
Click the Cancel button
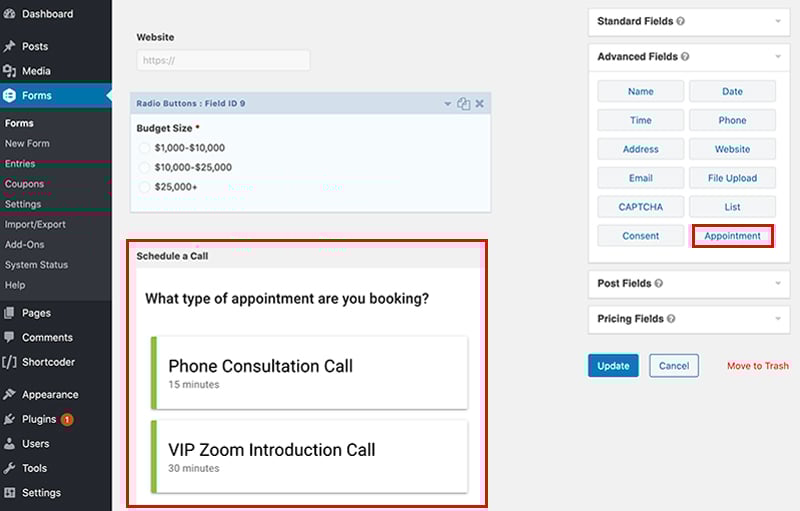click(673, 366)
